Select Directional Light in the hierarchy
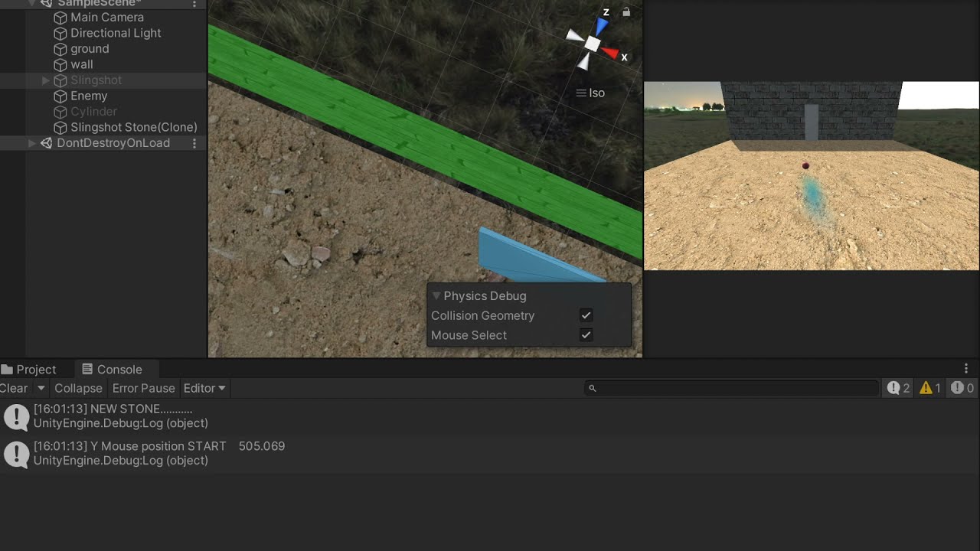The width and height of the screenshot is (980, 551). point(116,34)
